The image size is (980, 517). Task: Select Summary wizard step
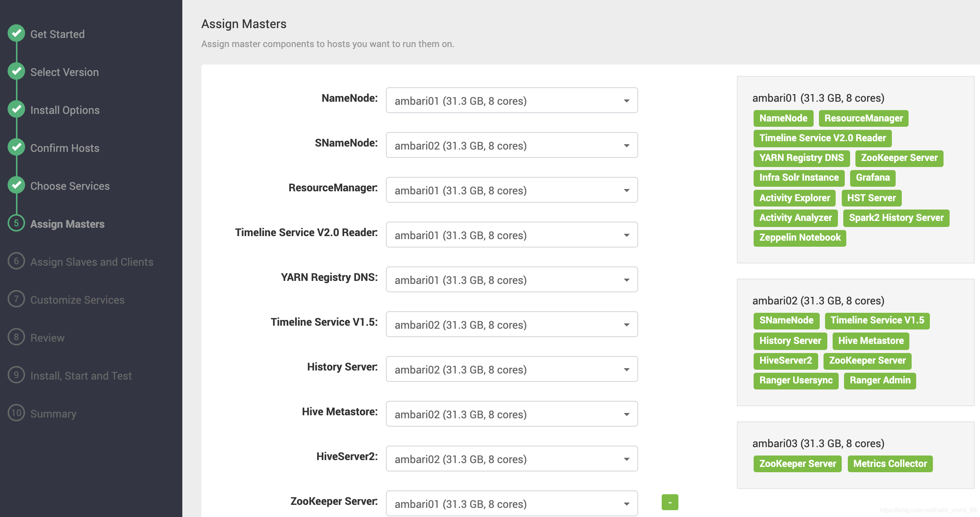pyautogui.click(x=53, y=415)
